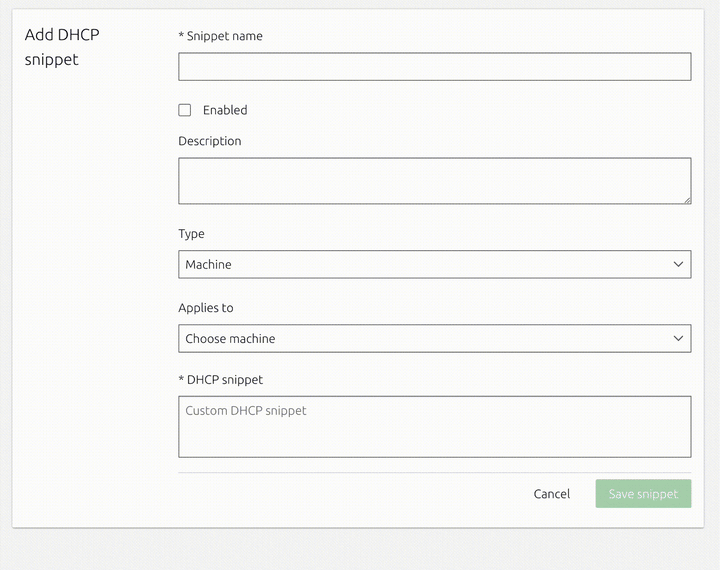Screen dimensions: 720x570
Task: Click the chevron arrow on Type dropdown
Action: [679, 264]
